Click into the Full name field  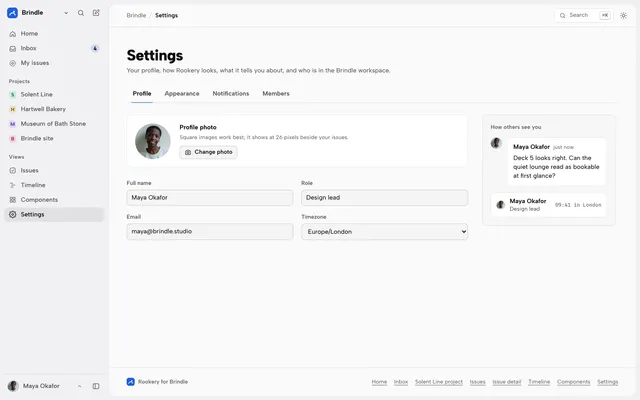(x=210, y=198)
